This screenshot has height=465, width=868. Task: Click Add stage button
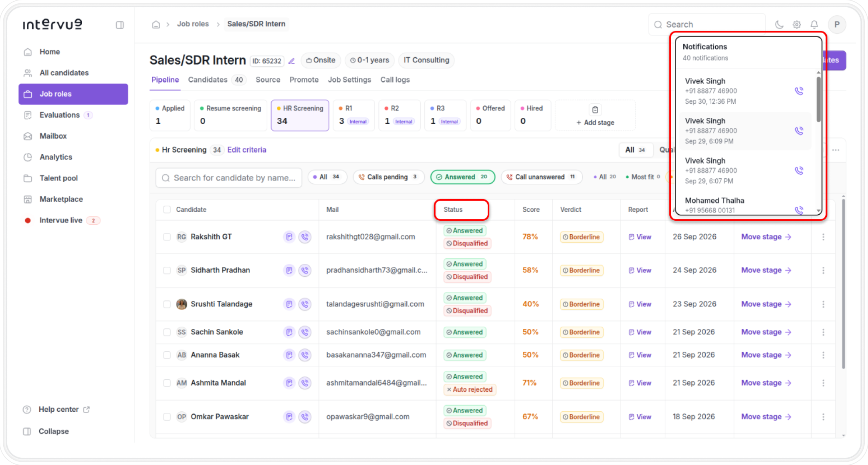click(595, 116)
